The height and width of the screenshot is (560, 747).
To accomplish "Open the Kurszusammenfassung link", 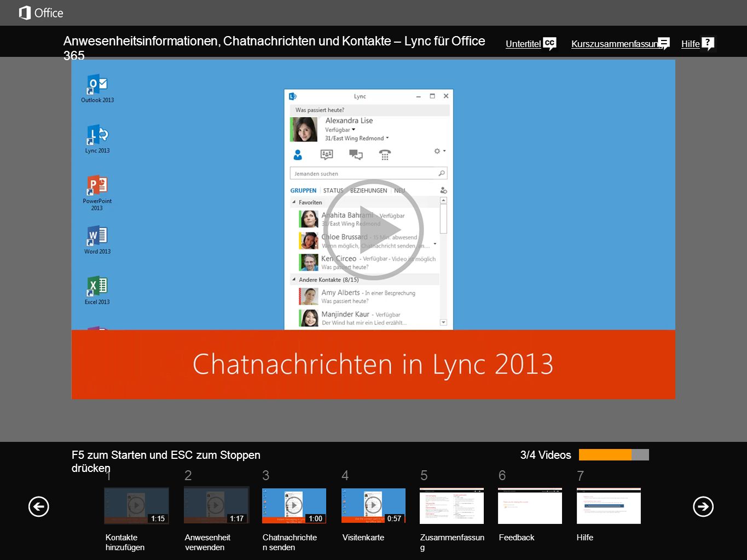I will point(614,44).
